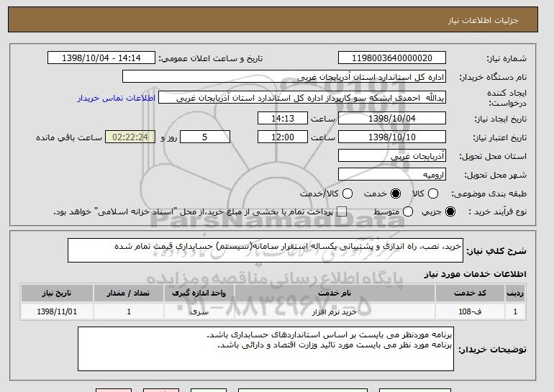
Task: Click the ردیف column header
Action: (x=515, y=293)
